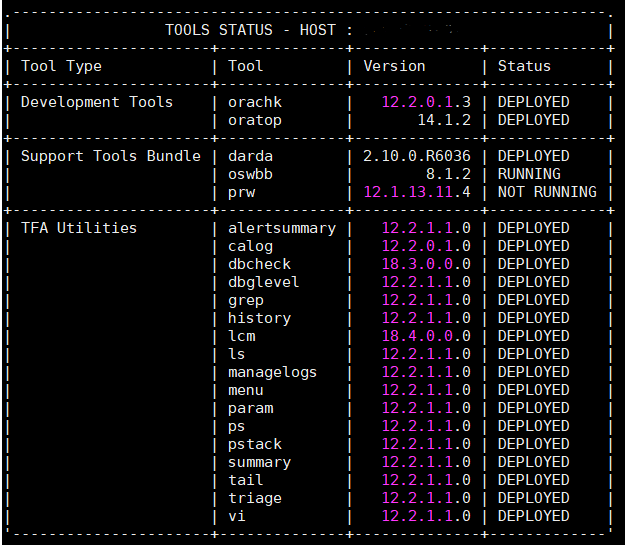Screen dimensions: 625x545
Task: Click calog version '12.2.0.1.0'
Action: coord(426,246)
